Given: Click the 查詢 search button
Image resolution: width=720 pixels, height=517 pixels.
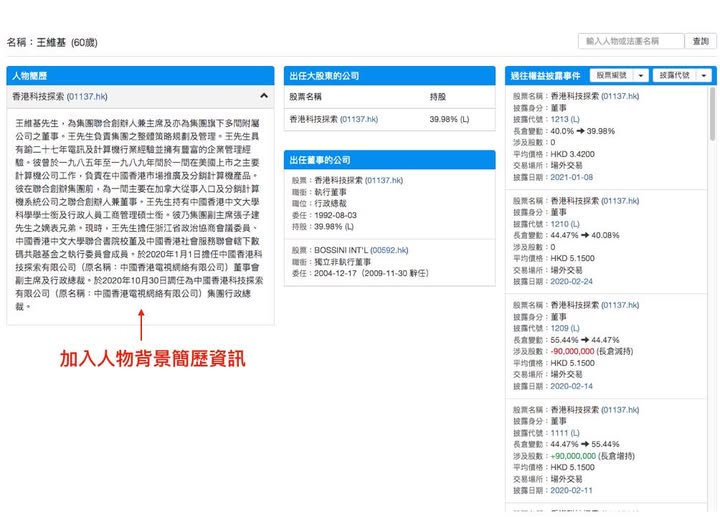Looking at the screenshot, I should pyautogui.click(x=700, y=41).
